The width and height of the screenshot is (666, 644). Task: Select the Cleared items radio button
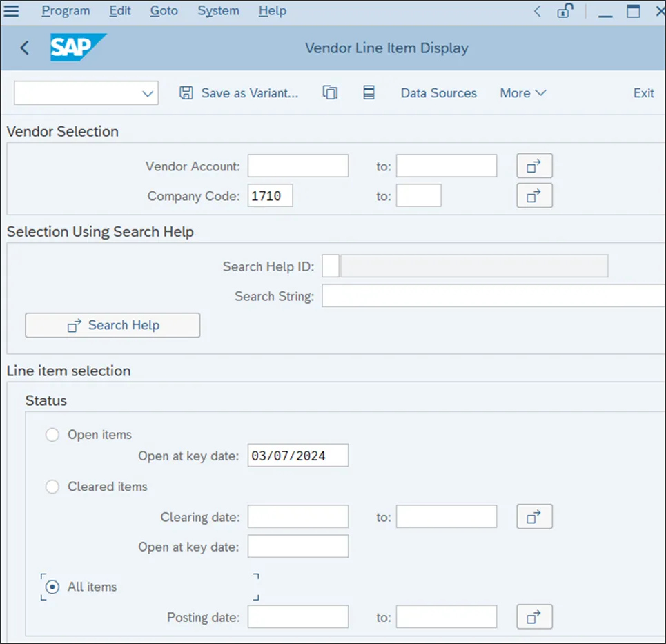pos(52,487)
